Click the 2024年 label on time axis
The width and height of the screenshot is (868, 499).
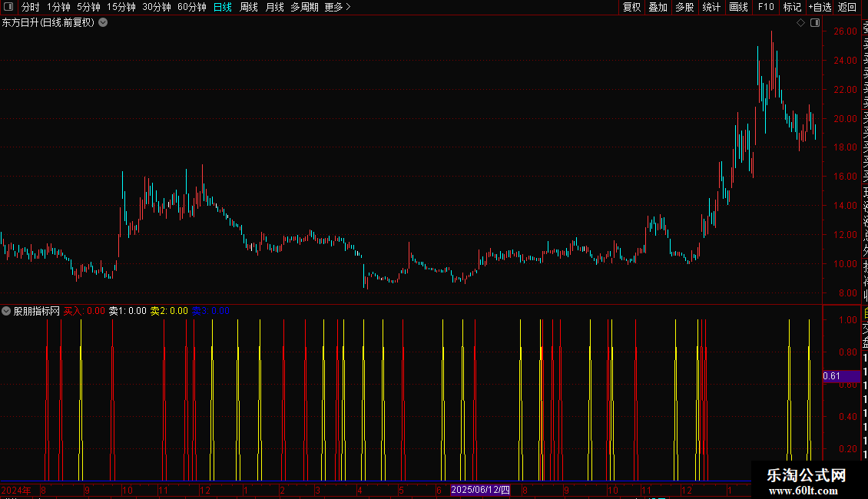point(16,490)
